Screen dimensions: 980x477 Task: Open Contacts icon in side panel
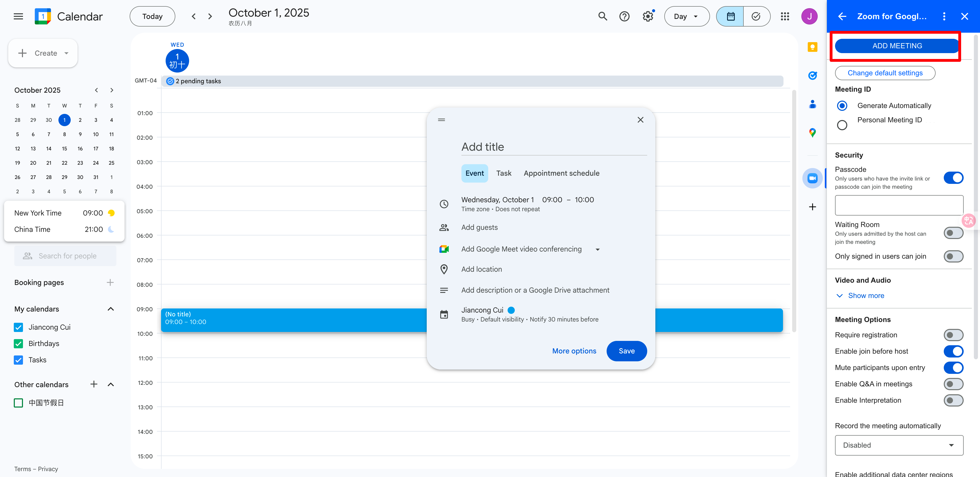pos(812,104)
